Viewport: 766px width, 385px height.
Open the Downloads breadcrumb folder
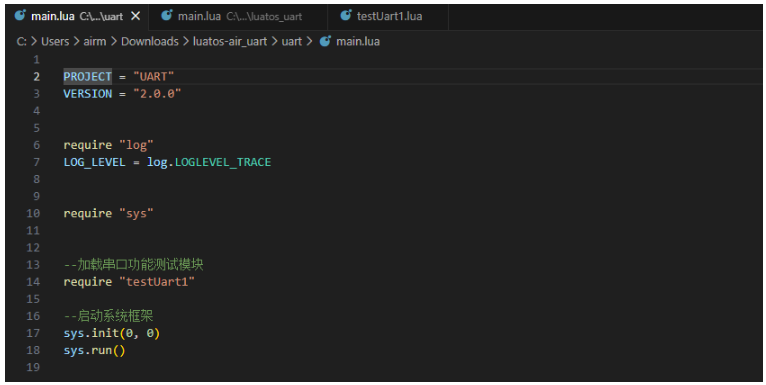tap(150, 42)
